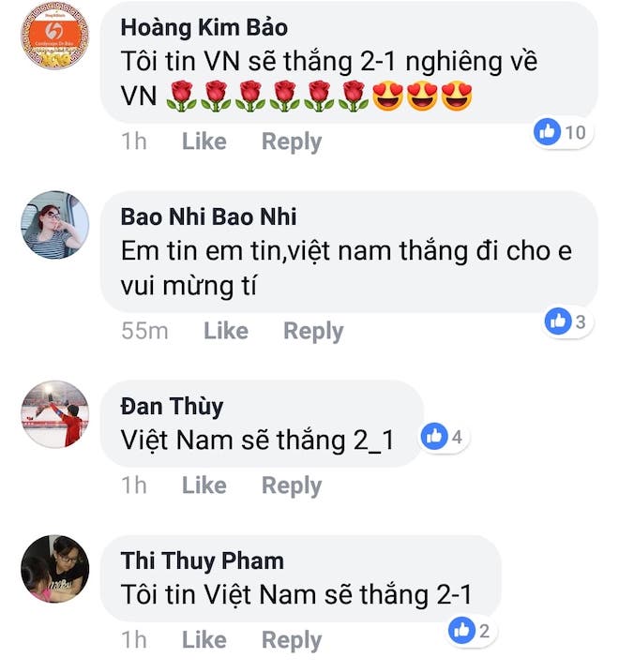Open Bao Nhi Bao Nhi's avatar
The width and height of the screenshot is (619, 672).
tap(55, 225)
